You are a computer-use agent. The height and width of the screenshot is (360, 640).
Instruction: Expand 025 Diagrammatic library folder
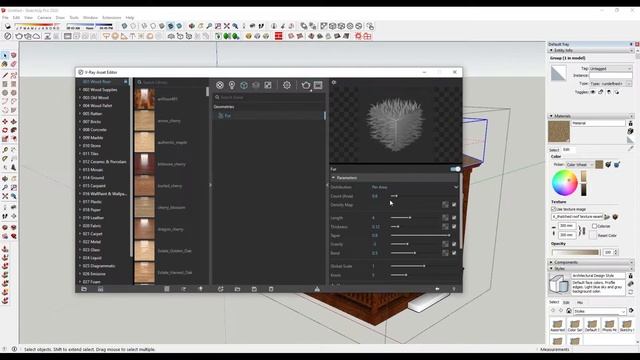(x=80, y=266)
